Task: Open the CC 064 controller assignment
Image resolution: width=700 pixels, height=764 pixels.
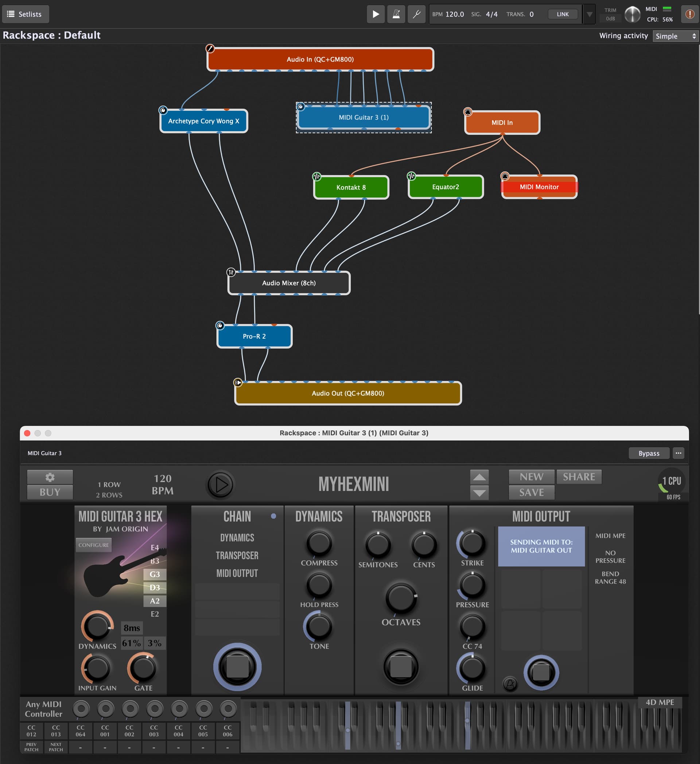Action: point(80,731)
